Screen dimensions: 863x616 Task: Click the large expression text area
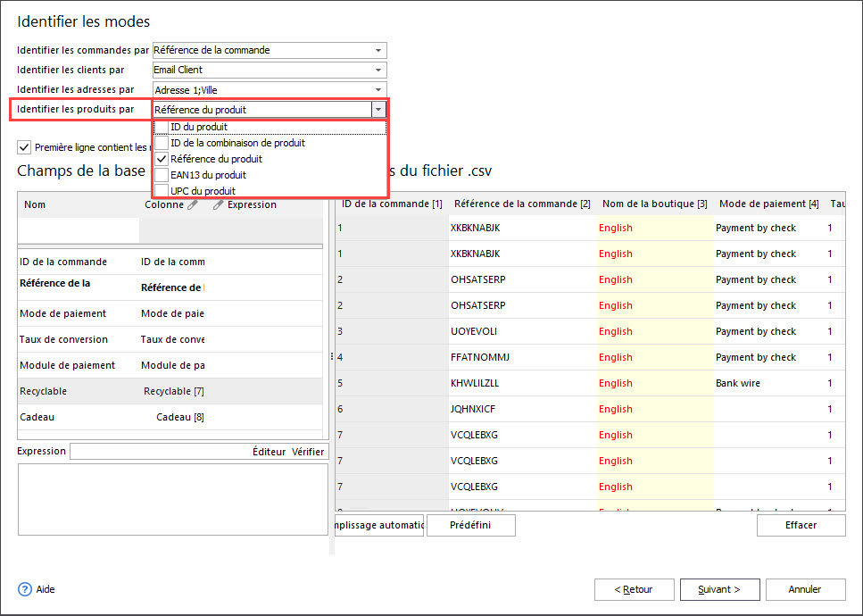pos(173,499)
